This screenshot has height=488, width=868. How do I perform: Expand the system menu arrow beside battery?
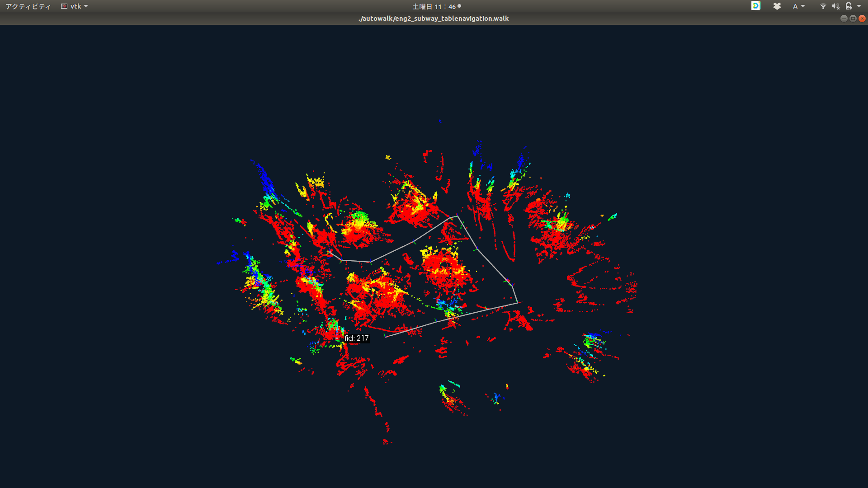[859, 6]
